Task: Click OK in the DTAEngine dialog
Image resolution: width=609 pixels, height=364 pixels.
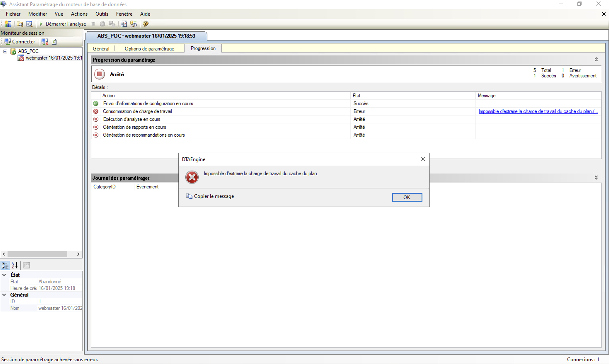Action: click(x=407, y=197)
